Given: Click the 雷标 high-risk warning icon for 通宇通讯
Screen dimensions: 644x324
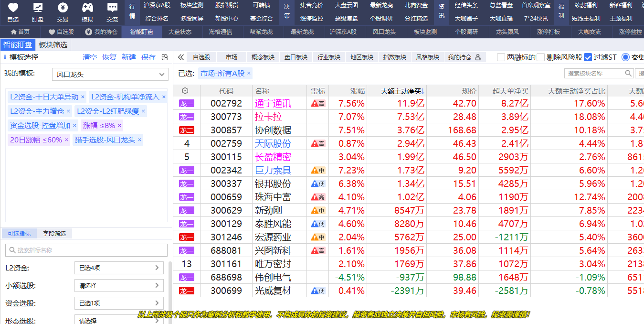Looking at the screenshot, I should pyautogui.click(x=318, y=103).
